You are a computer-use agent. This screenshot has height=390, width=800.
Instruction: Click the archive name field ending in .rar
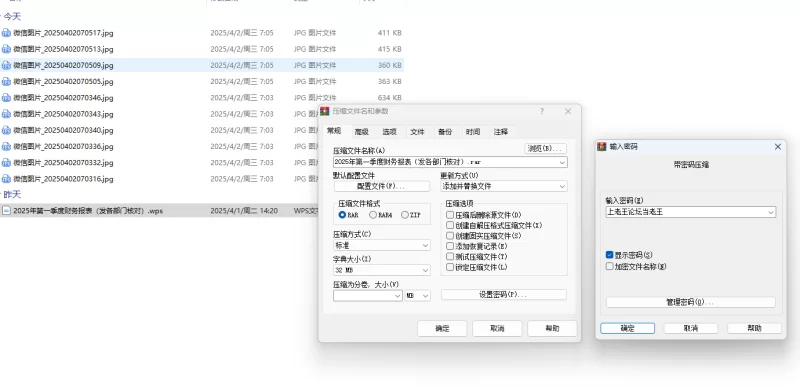point(450,162)
